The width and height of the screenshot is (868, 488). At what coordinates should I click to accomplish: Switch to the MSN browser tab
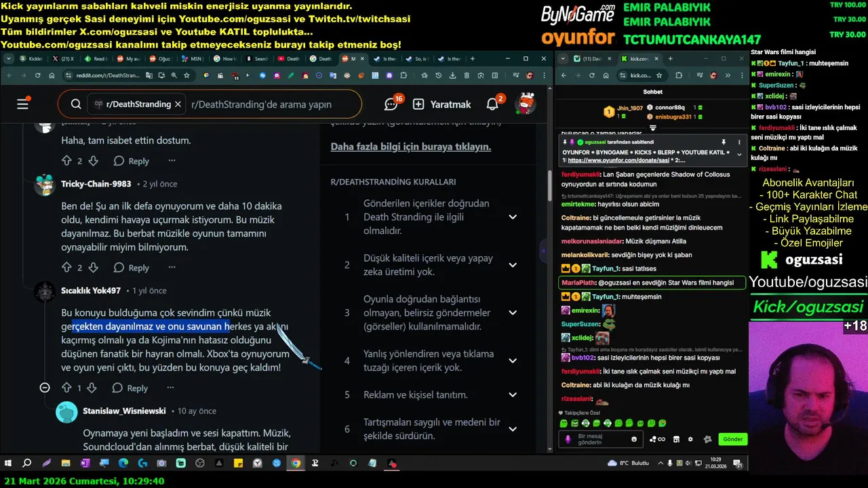pyautogui.click(x=194, y=59)
